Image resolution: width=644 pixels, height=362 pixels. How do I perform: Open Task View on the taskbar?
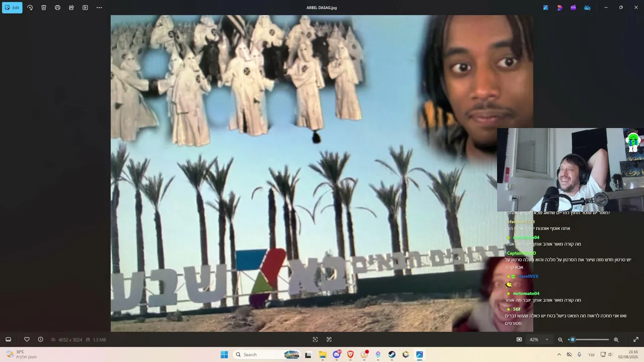tap(308, 354)
